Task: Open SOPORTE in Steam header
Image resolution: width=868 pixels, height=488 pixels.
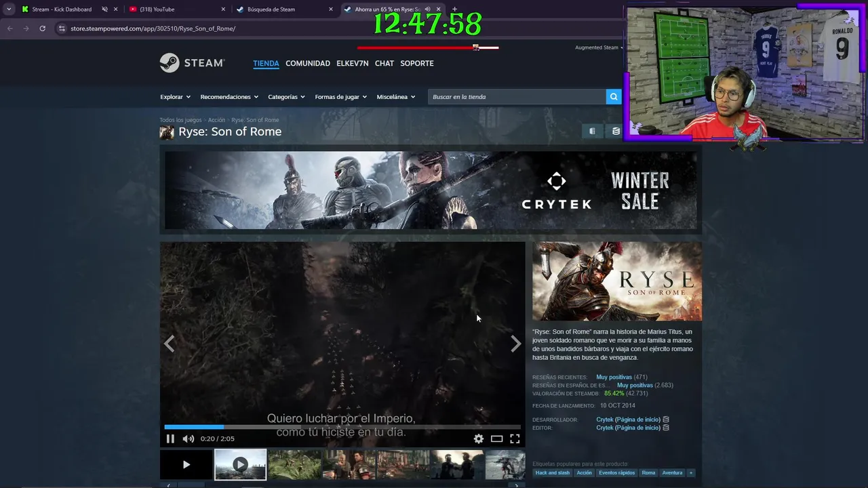Action: (x=417, y=63)
